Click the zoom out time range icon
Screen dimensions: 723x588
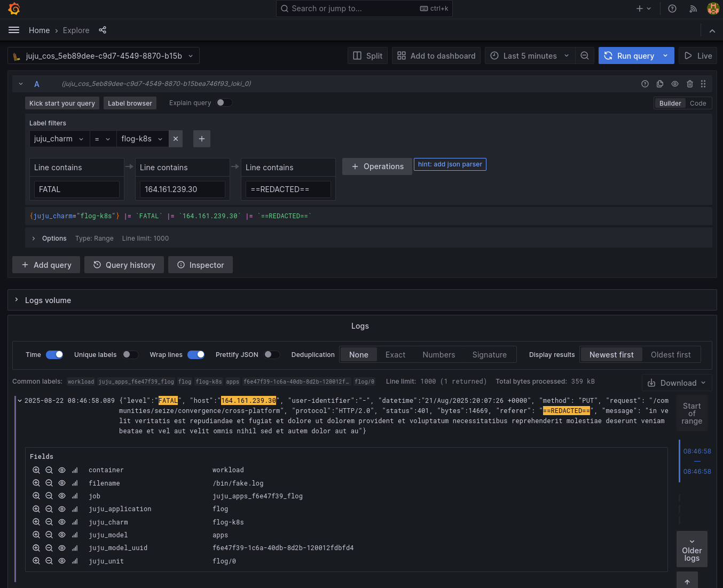pos(585,56)
